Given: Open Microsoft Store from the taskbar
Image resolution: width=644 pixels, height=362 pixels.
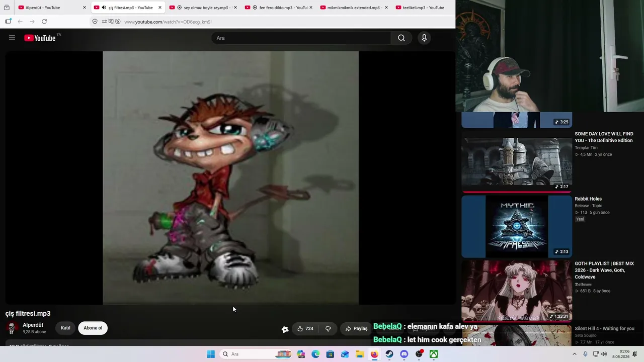Looking at the screenshot, I should pyautogui.click(x=330, y=354).
